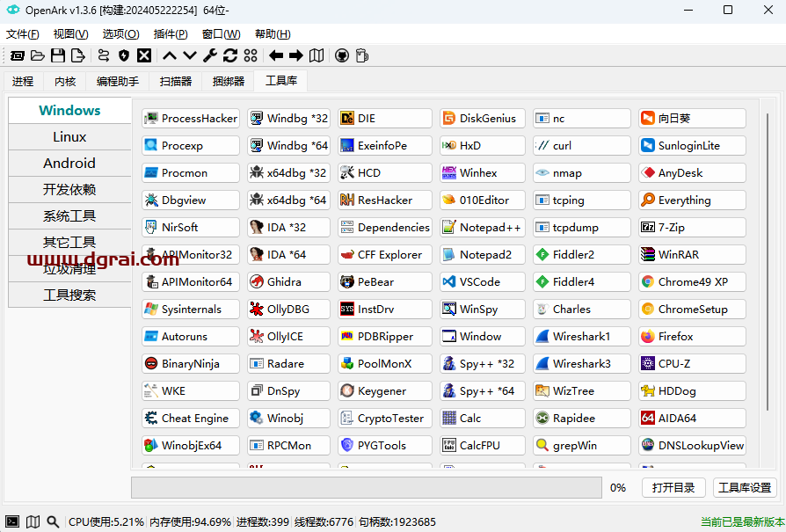Click the tool list vertical scrollbar

(x=768, y=262)
